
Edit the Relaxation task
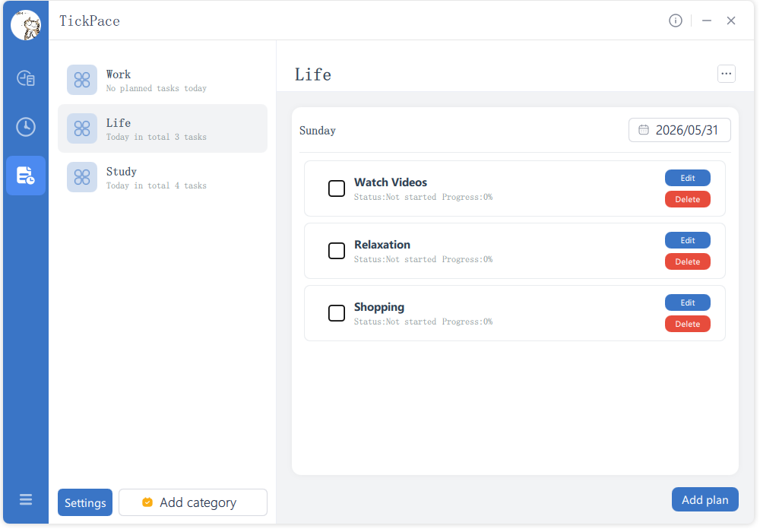pyautogui.click(x=687, y=240)
